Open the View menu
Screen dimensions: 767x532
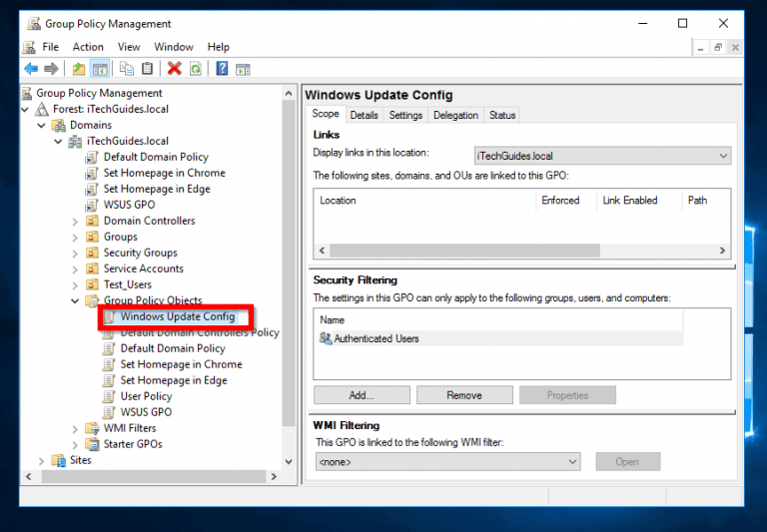[129, 47]
